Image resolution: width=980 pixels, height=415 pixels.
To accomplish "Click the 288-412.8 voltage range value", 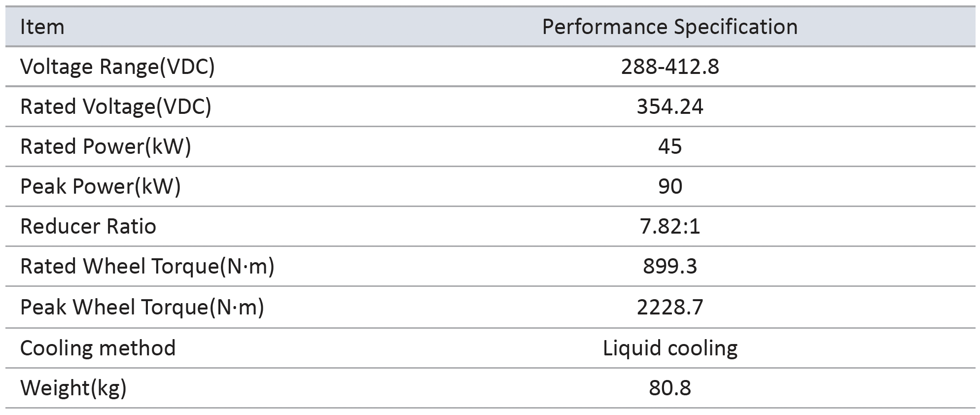I will coord(669,67).
